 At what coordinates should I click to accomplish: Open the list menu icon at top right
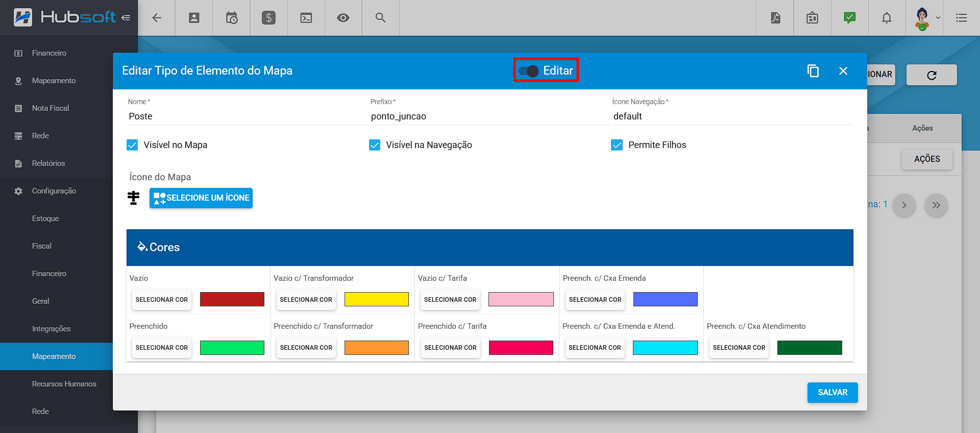click(x=962, y=18)
